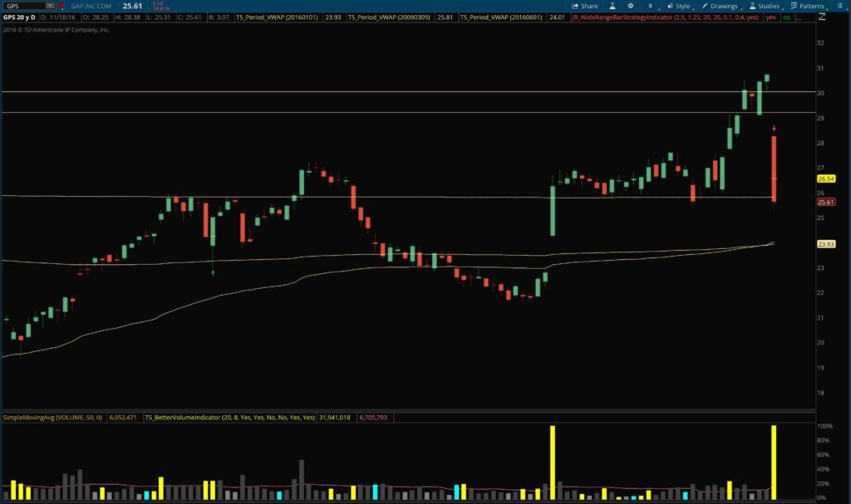This screenshot has width=851, height=504.
Task: Toggle the red yes setting of WideRangeBarStrategyIndicator
Action: click(770, 18)
